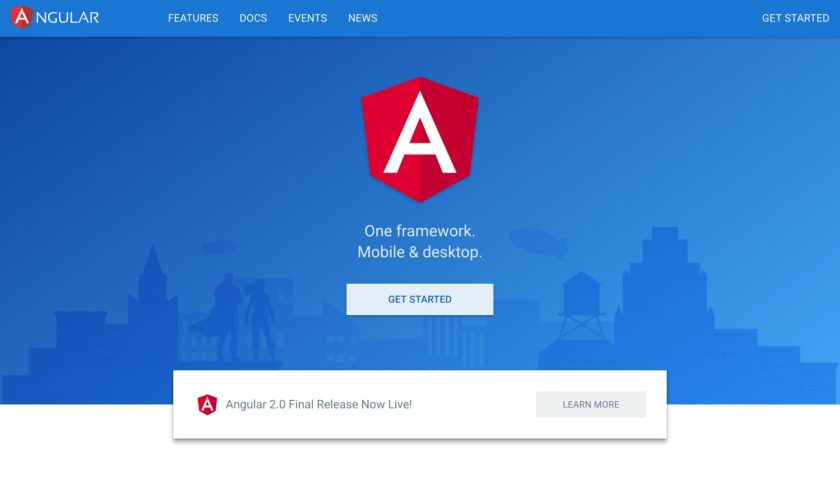The width and height of the screenshot is (840, 500).
Task: Open the News navigation link
Action: coord(363,18)
